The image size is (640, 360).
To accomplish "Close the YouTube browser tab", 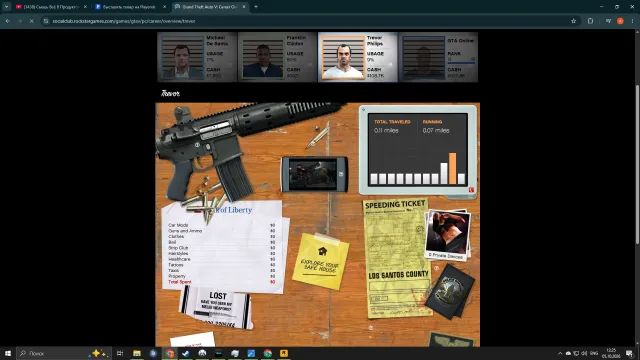I will pos(85,7).
